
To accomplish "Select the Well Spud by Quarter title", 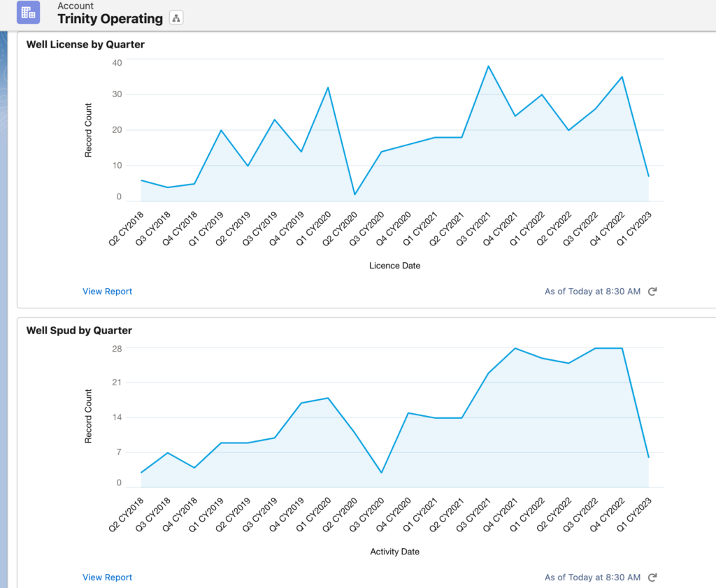I will coord(79,330).
